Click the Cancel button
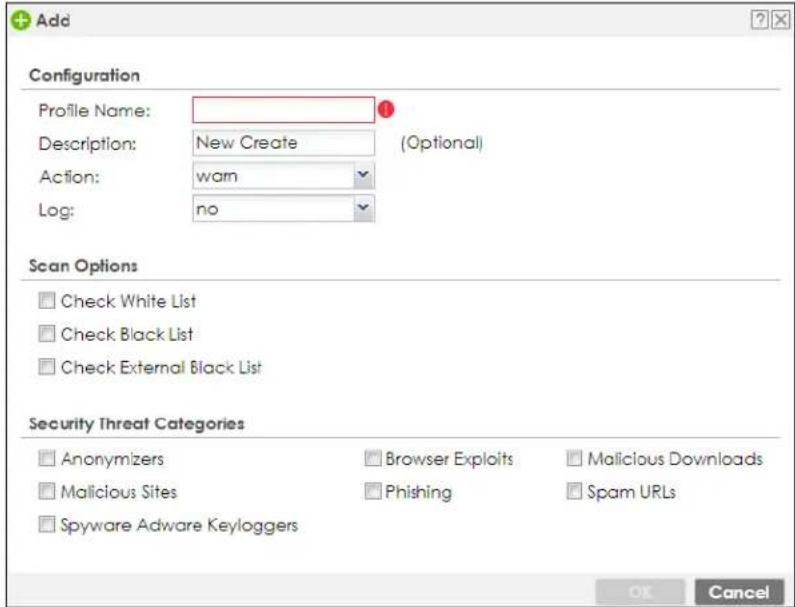 click(x=739, y=592)
